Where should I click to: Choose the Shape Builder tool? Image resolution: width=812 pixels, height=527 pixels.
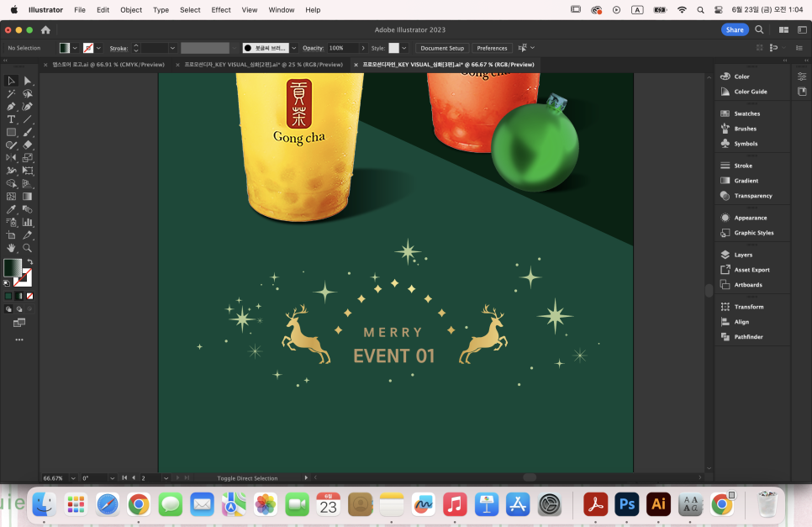click(11, 184)
